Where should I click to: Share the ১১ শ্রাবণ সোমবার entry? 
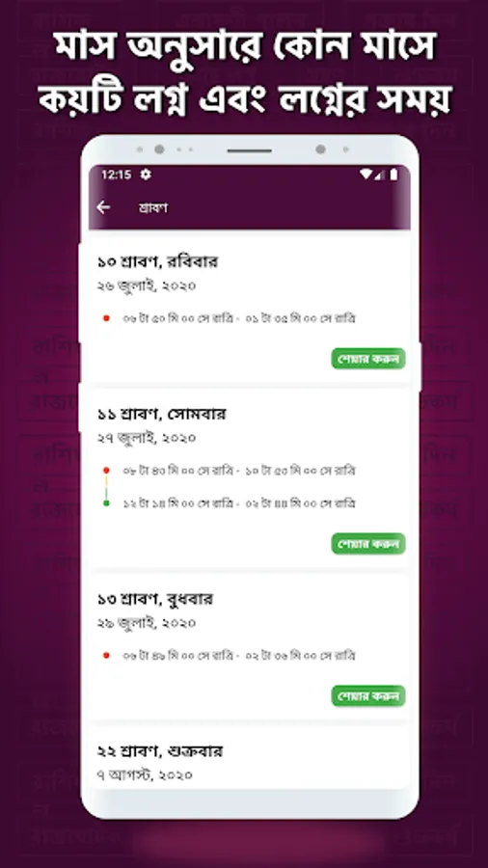click(368, 544)
